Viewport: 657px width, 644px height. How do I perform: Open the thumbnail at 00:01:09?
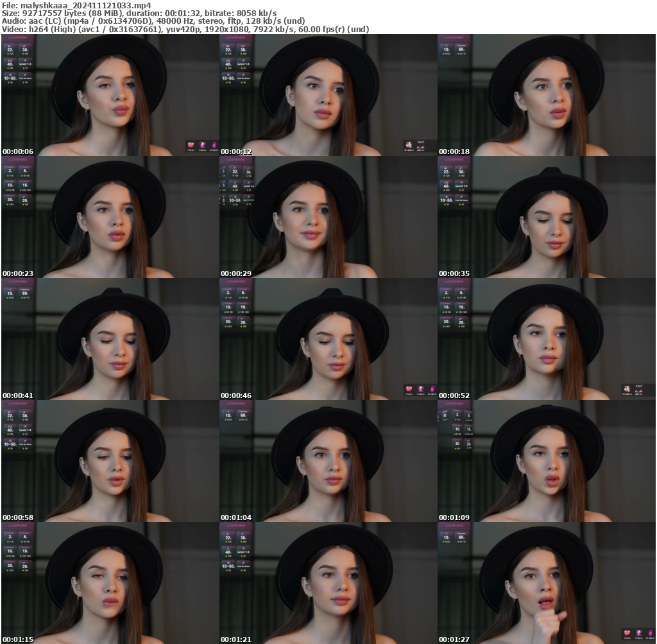(546, 461)
